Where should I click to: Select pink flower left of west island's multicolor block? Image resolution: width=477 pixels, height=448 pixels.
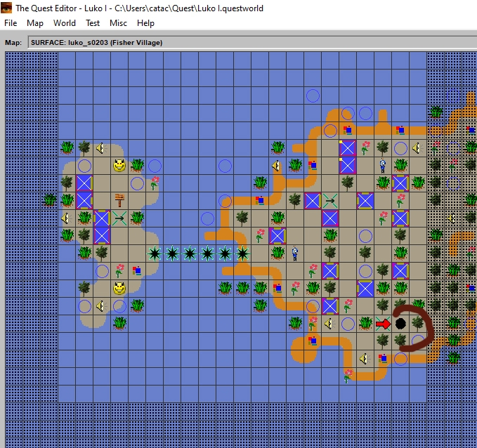click(119, 270)
